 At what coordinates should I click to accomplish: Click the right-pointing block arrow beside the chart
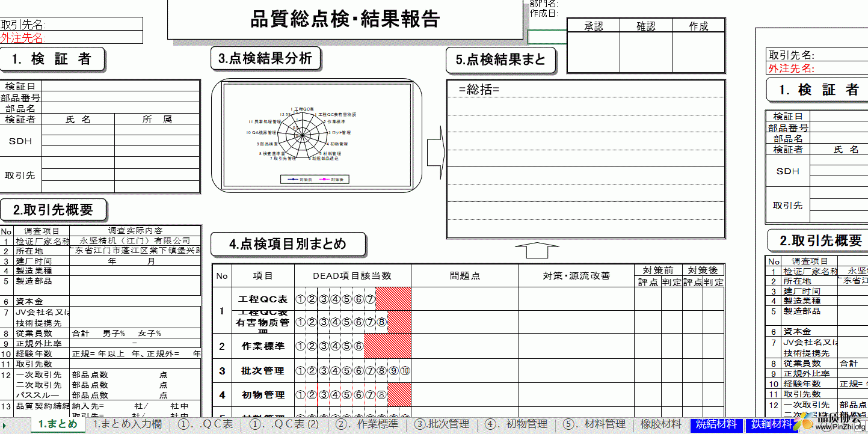pyautogui.click(x=436, y=153)
